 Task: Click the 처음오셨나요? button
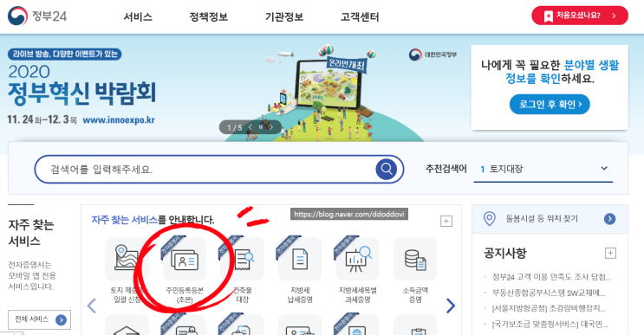pyautogui.click(x=580, y=16)
